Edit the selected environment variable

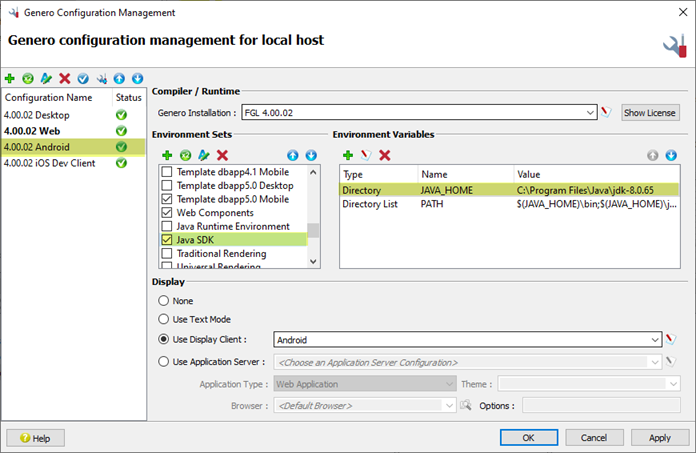(366, 155)
